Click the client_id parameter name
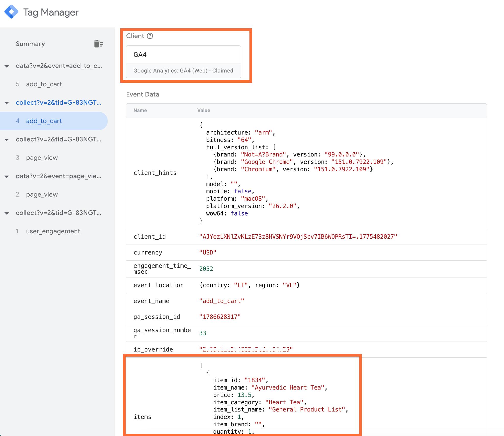 [150, 237]
